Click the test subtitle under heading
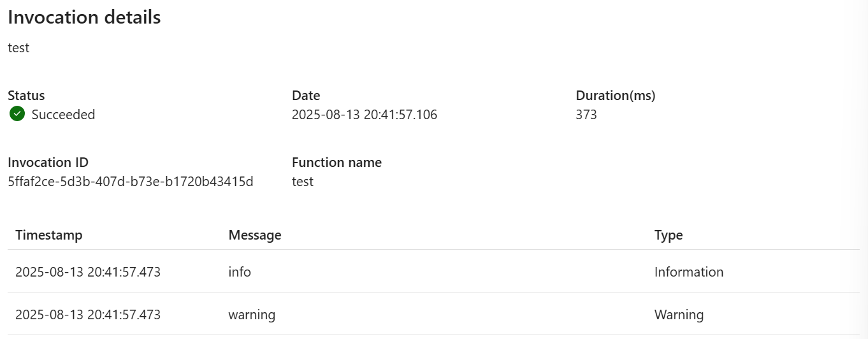The height and width of the screenshot is (339, 868). tap(18, 48)
